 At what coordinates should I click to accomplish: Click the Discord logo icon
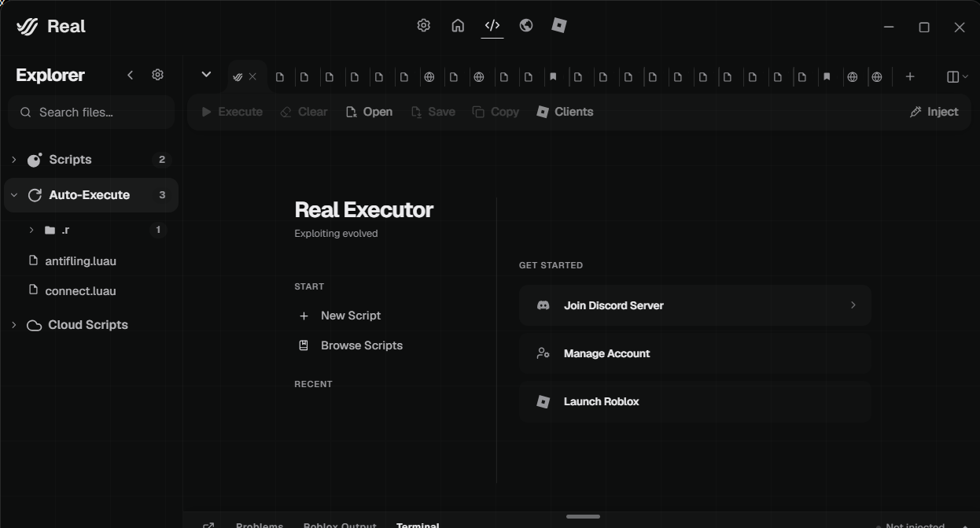click(543, 305)
